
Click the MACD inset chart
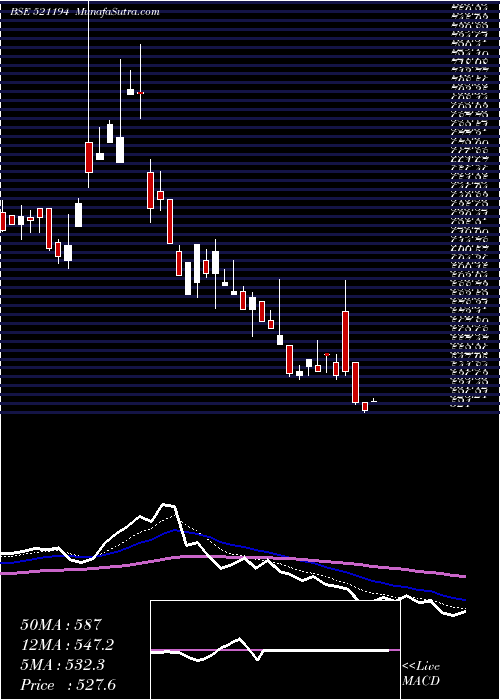point(275,650)
